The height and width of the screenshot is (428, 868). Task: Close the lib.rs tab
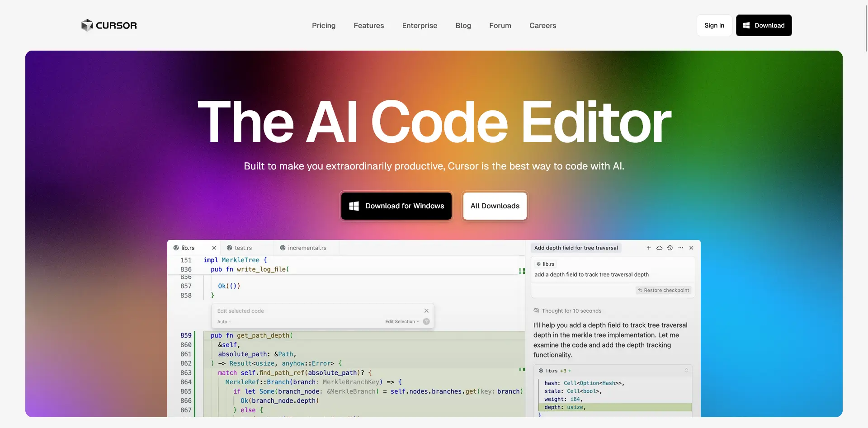point(214,248)
